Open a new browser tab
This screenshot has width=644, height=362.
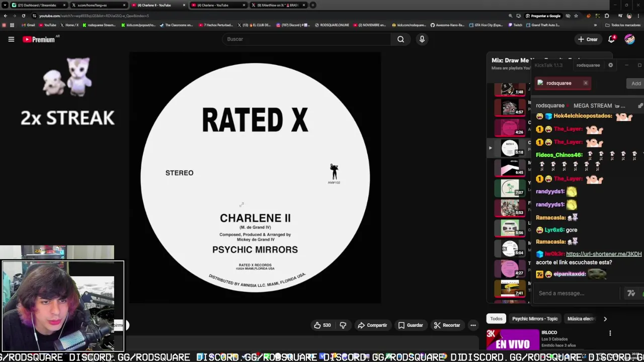(x=313, y=5)
